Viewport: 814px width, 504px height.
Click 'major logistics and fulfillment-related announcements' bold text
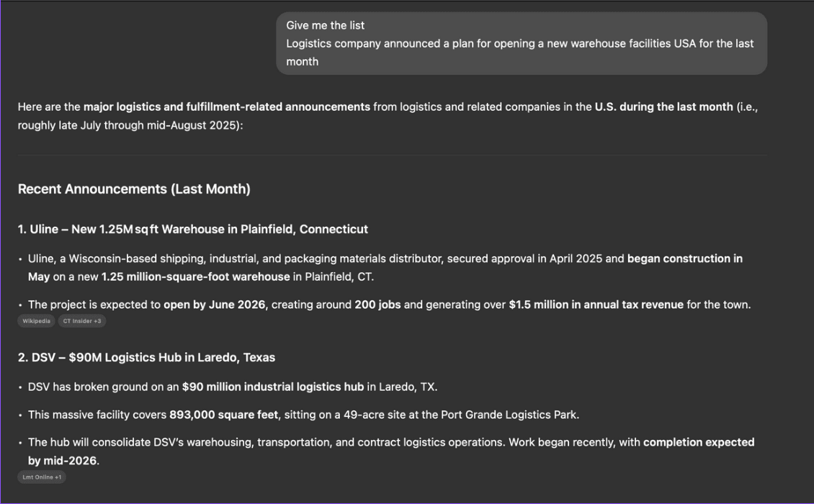226,107
